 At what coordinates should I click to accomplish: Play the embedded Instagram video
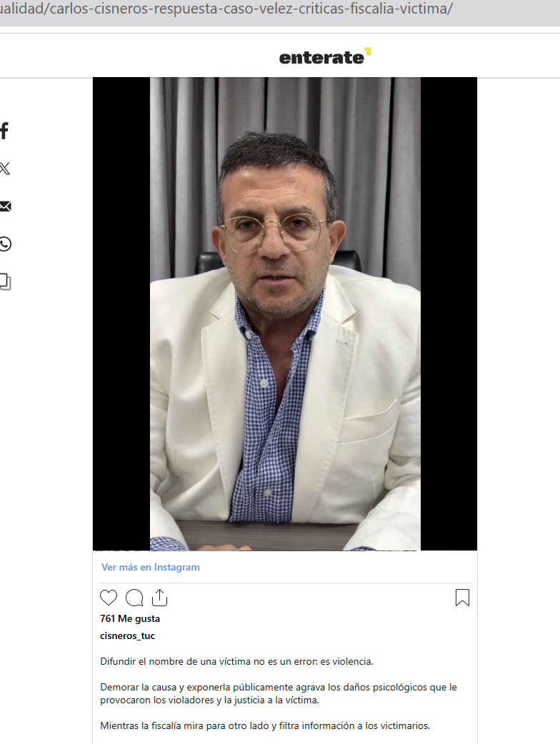coord(285,313)
